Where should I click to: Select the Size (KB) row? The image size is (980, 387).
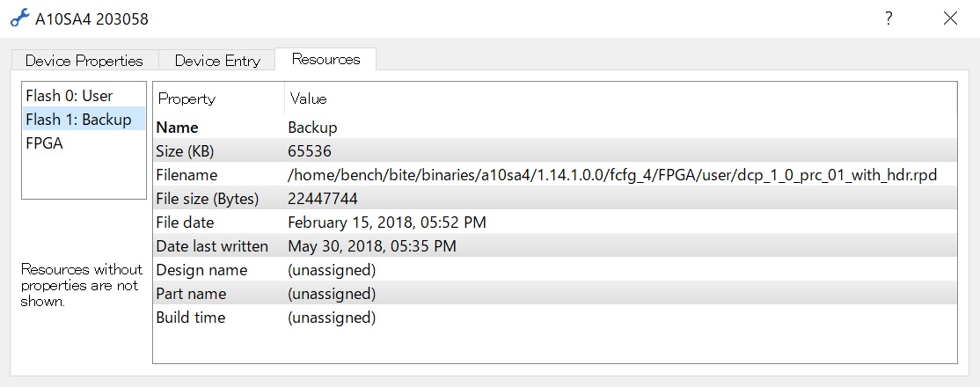coord(555,150)
